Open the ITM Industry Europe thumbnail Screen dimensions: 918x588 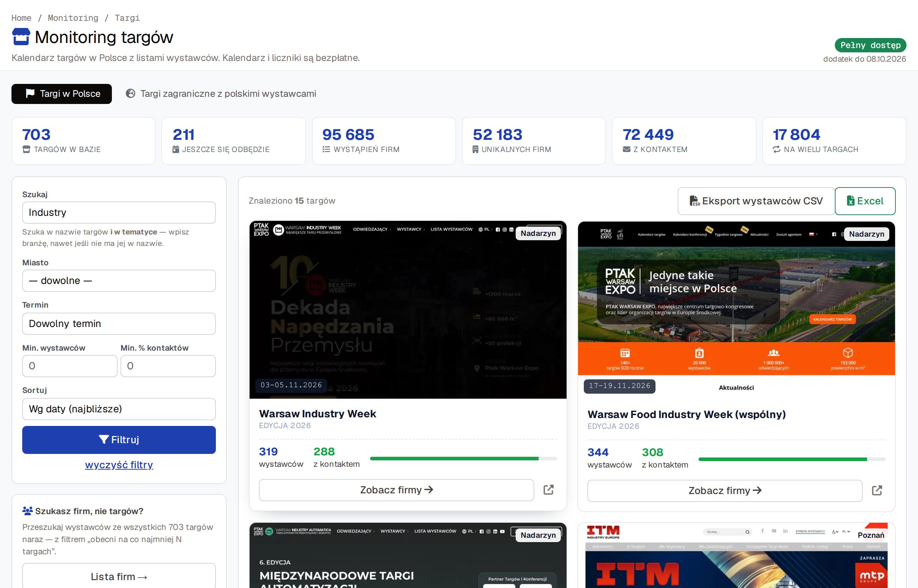(x=736, y=555)
